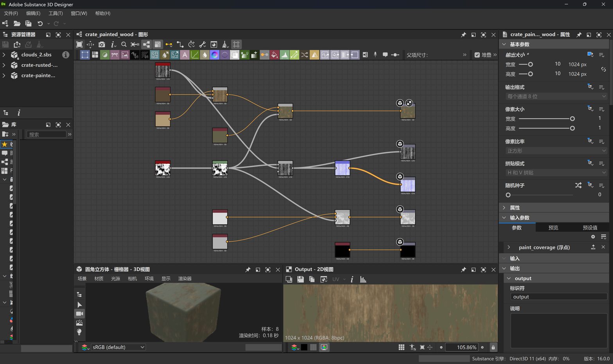Toggle the width-height link in output size

click(603, 69)
